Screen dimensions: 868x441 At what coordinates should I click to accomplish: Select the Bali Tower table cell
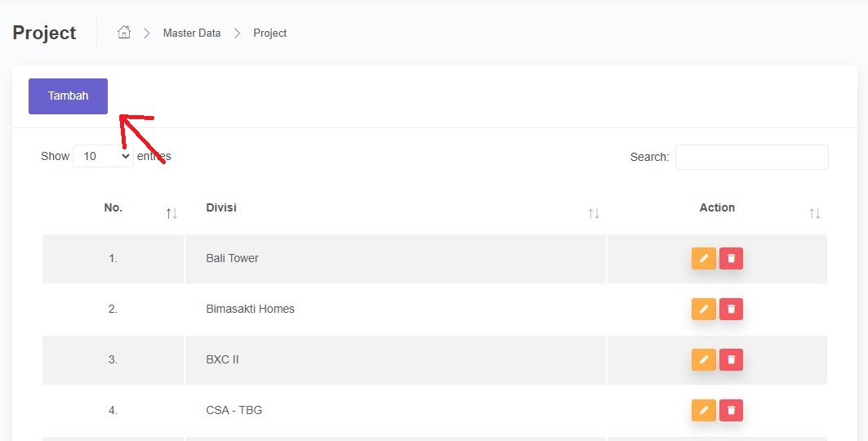[233, 258]
